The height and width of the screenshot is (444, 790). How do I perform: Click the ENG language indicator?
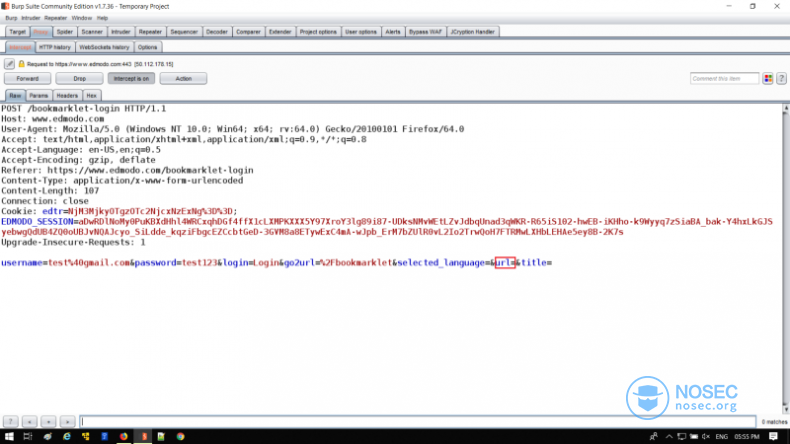point(721,436)
